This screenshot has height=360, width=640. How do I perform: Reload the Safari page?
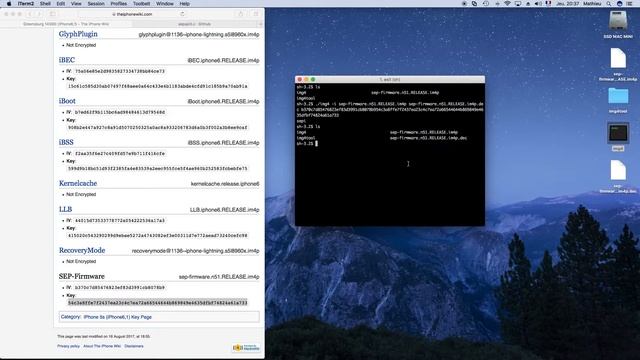[x=182, y=14]
